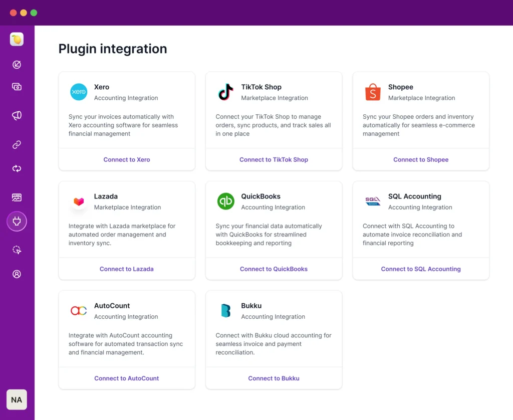This screenshot has width=513, height=420.
Task: Click 'Accounting Integration' under Xero
Action: (126, 98)
